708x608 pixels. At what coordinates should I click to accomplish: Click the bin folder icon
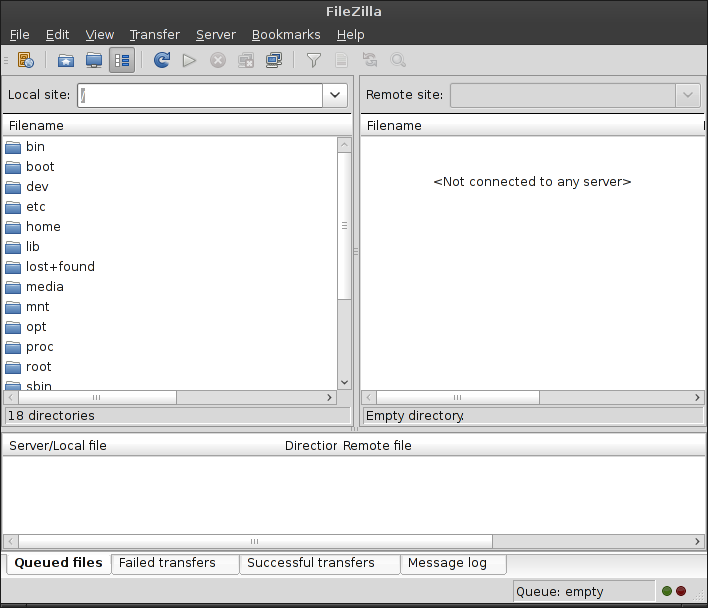pos(13,147)
